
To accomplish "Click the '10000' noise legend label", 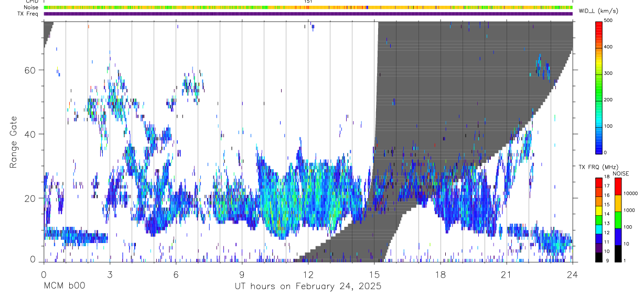I will click(631, 193).
